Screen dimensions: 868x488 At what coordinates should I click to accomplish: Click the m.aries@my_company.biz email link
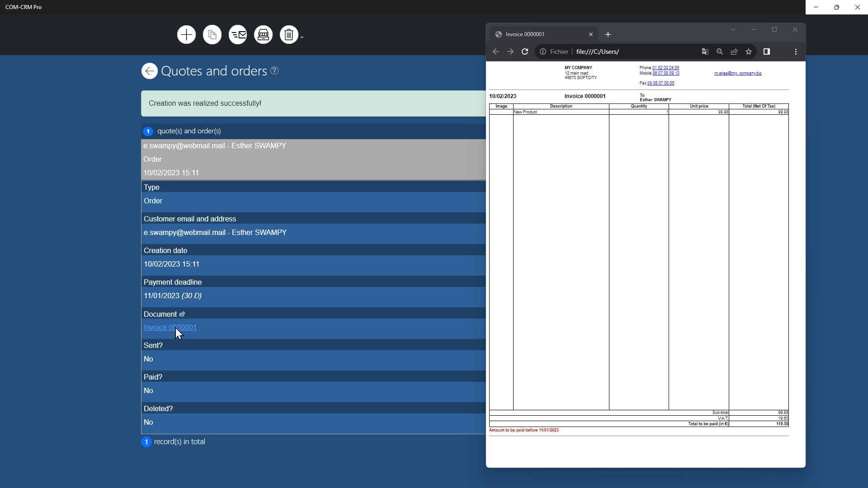click(x=738, y=73)
